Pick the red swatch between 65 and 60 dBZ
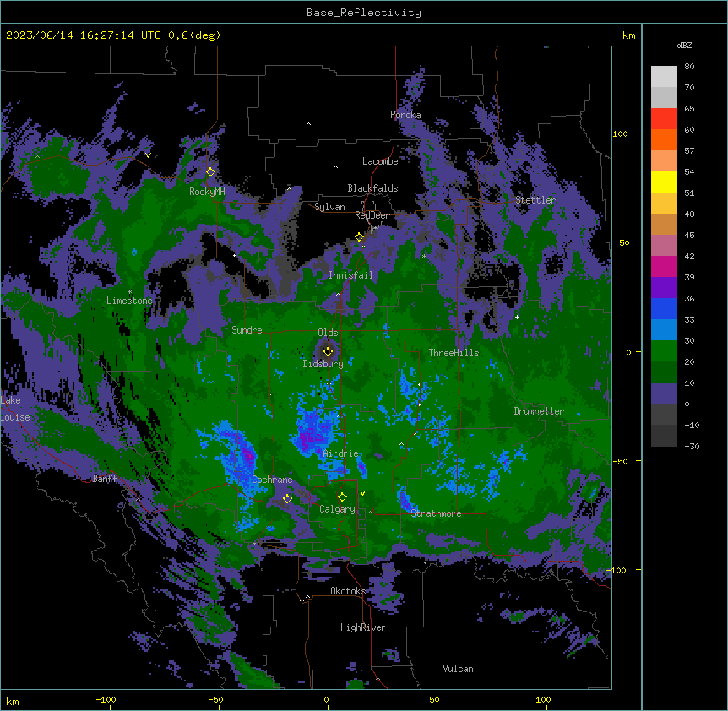 (x=664, y=119)
